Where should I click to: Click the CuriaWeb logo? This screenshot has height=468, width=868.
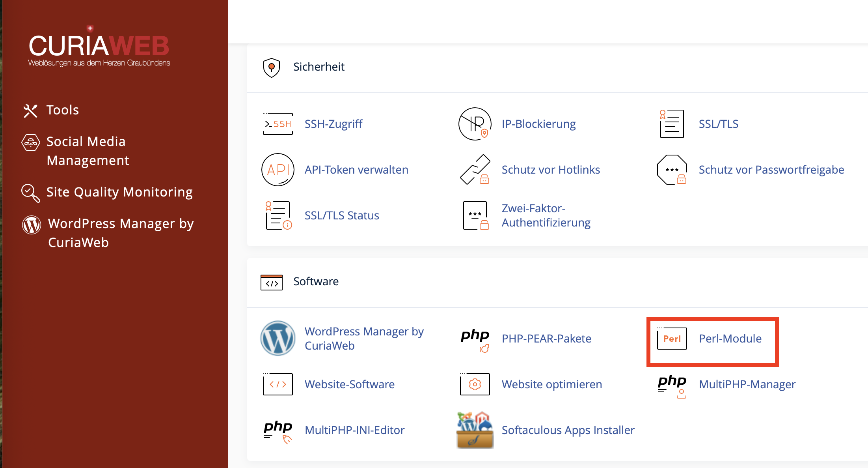point(99,46)
